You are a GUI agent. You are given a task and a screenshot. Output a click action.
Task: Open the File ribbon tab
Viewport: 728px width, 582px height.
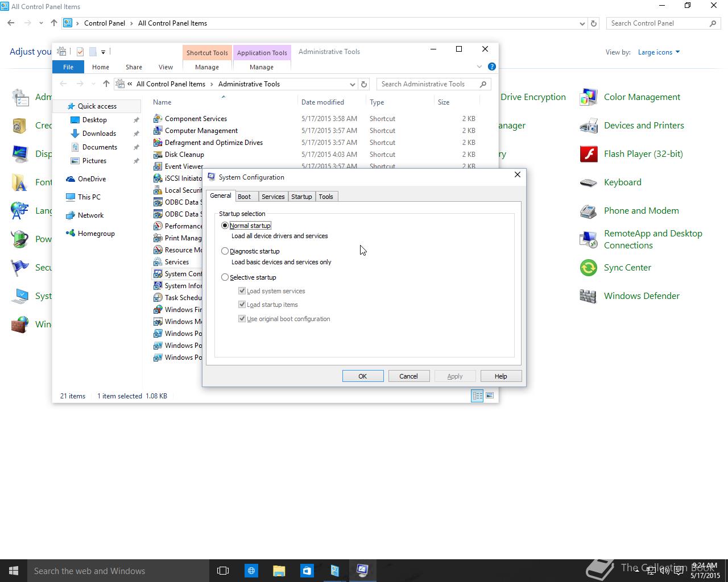[x=68, y=67]
